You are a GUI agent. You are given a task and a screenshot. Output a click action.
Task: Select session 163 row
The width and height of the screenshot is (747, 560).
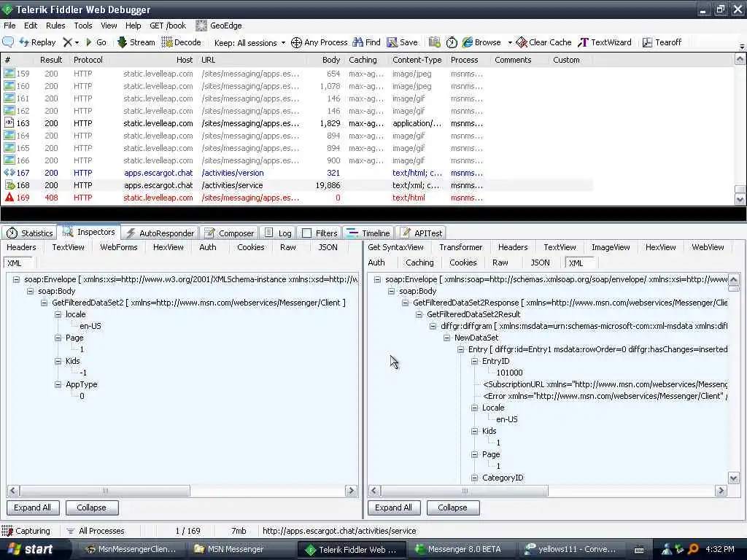(x=298, y=123)
